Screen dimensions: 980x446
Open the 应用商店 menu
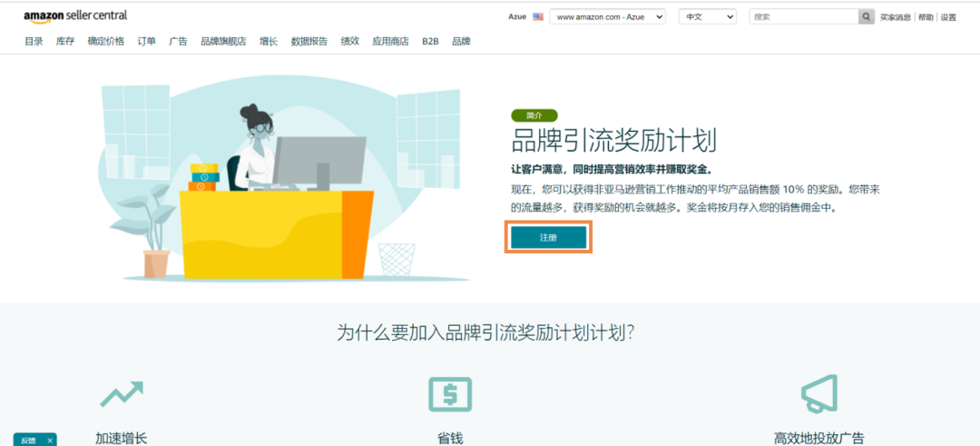(390, 41)
